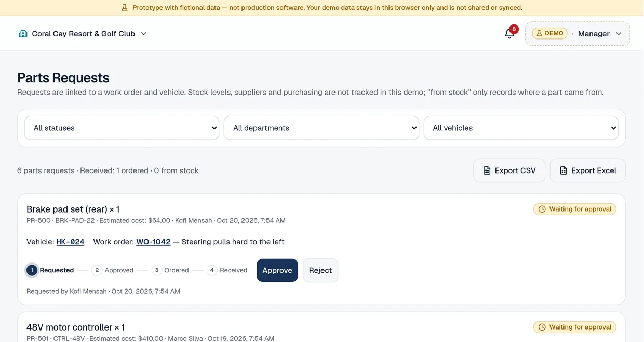Approve the Brake pad set request
Viewport: 644px width, 342px height.
[277, 270]
